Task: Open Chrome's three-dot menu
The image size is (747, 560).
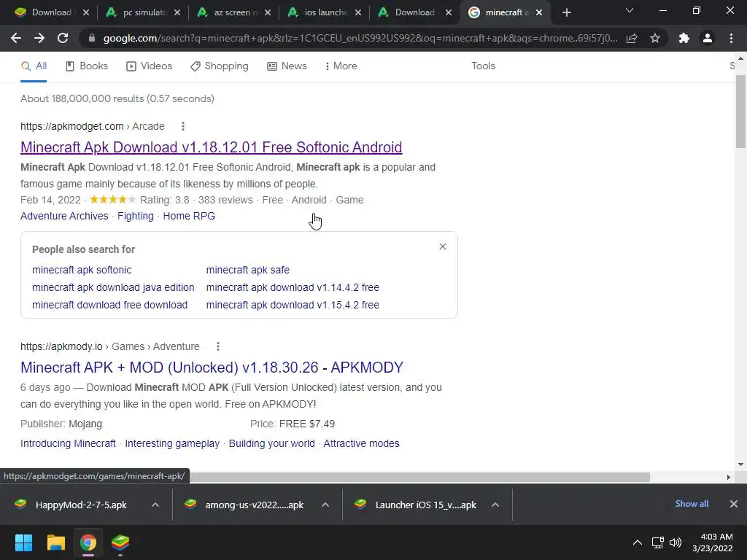Action: pos(731,38)
